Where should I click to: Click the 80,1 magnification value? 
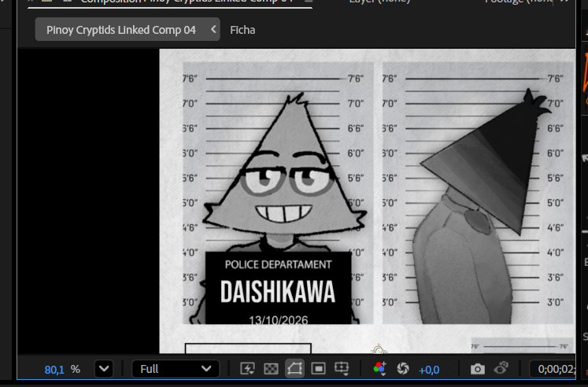pyautogui.click(x=54, y=370)
